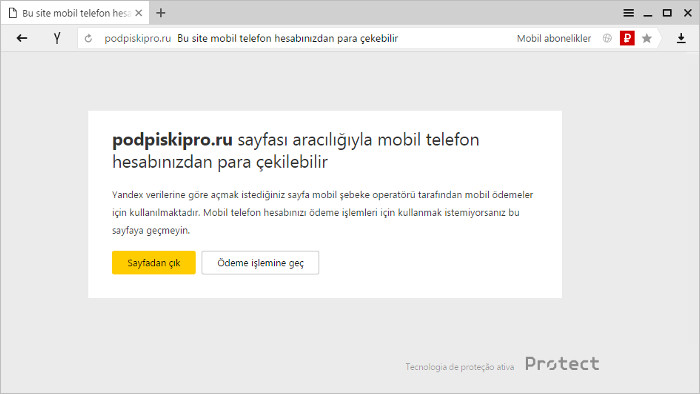Screen dimensions: 700x394
Task: Open the browser hamburger menu
Action: (629, 13)
